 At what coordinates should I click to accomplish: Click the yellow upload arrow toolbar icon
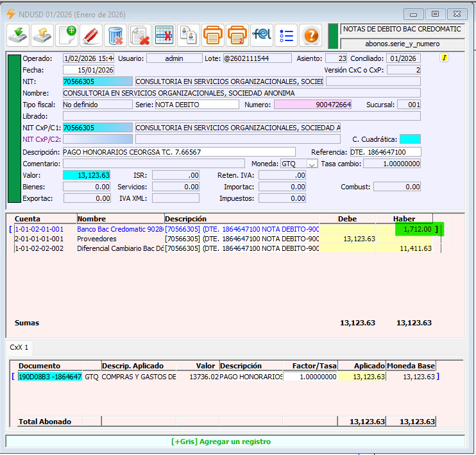(x=42, y=35)
